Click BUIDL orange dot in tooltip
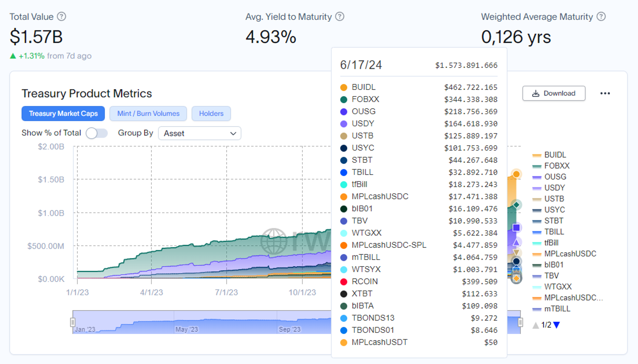Screen dimensions: 638x364 [x=344, y=87]
